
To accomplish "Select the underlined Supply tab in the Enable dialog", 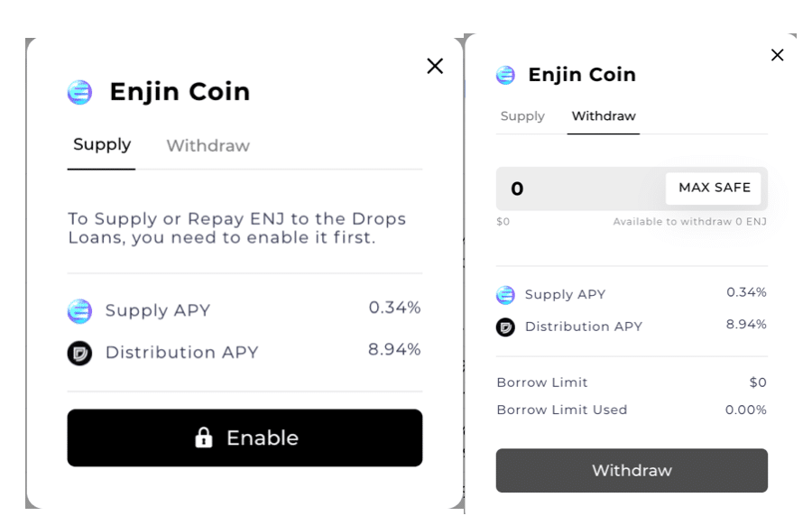I will tap(102, 145).
